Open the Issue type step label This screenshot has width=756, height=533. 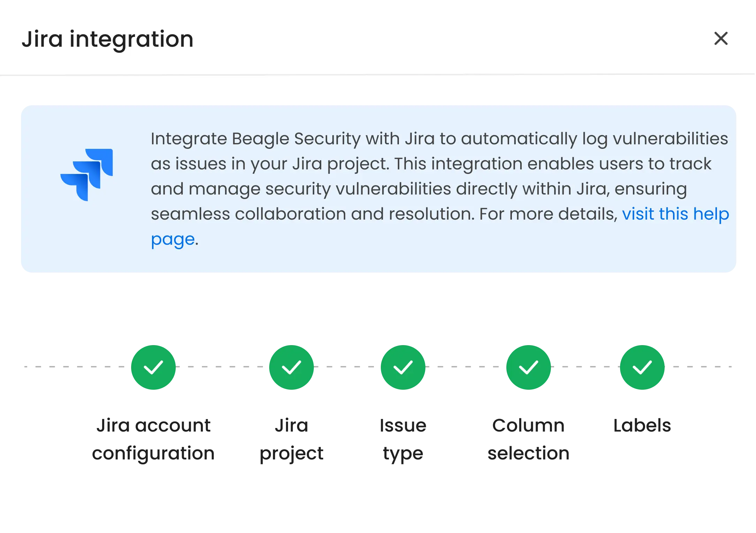(403, 439)
